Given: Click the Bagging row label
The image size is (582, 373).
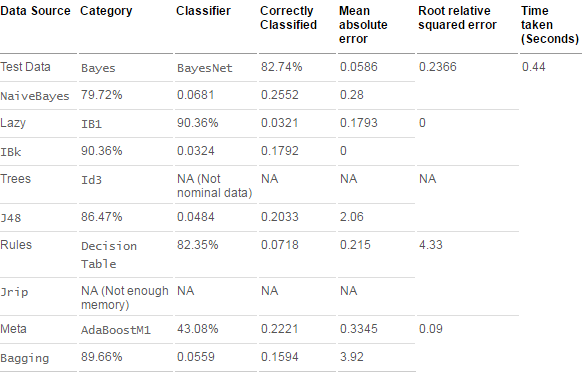Looking at the screenshot, I should 24,358.
